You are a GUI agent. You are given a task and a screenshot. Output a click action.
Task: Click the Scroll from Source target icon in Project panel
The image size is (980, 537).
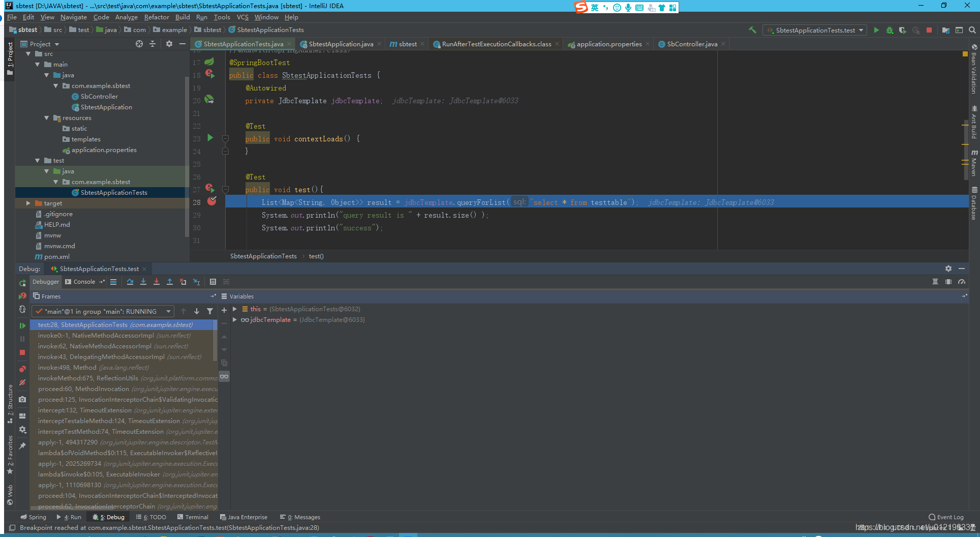coord(139,44)
